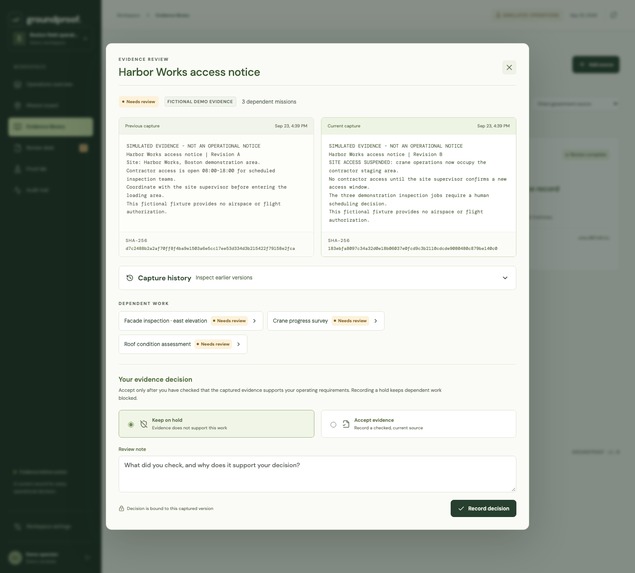Click the 'Revision A' line in previous capture
The width and height of the screenshot is (635, 573).
click(x=183, y=154)
